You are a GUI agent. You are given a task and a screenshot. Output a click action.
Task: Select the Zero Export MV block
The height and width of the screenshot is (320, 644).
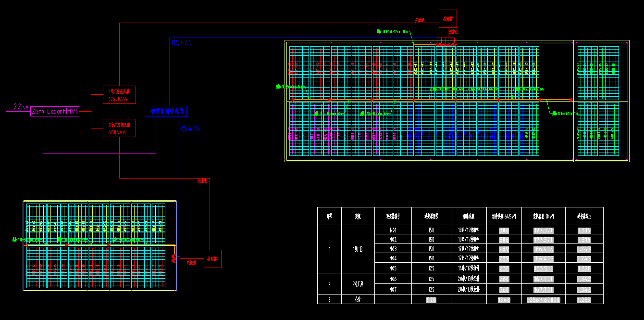(55, 111)
